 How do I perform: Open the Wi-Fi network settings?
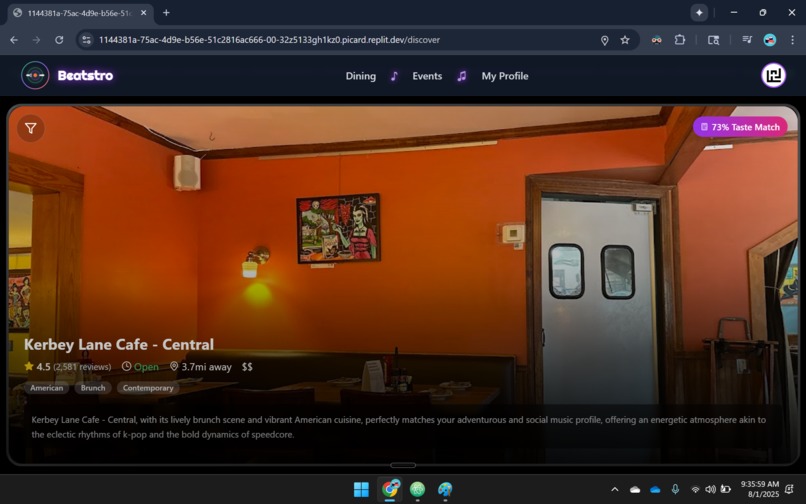pyautogui.click(x=695, y=489)
